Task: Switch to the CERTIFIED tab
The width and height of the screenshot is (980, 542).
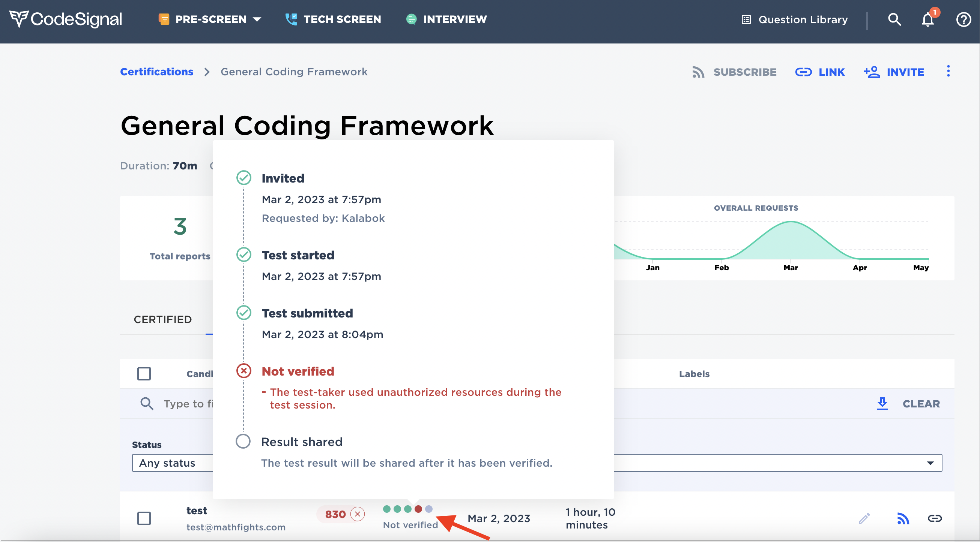Action: pyautogui.click(x=162, y=319)
